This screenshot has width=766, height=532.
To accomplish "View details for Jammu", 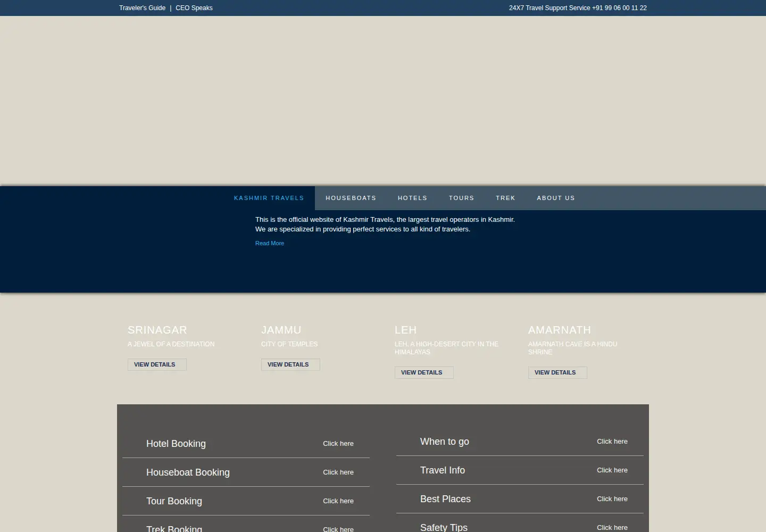I will pyautogui.click(x=290, y=364).
